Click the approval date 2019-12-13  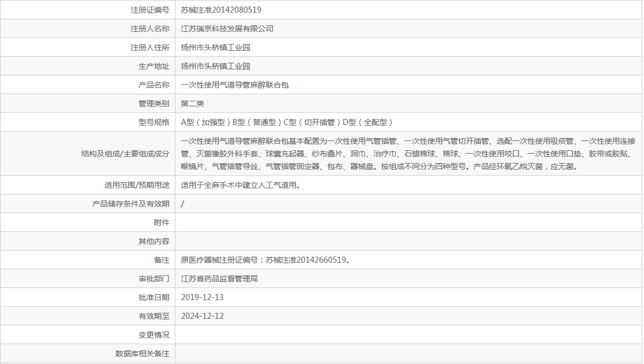(x=203, y=297)
